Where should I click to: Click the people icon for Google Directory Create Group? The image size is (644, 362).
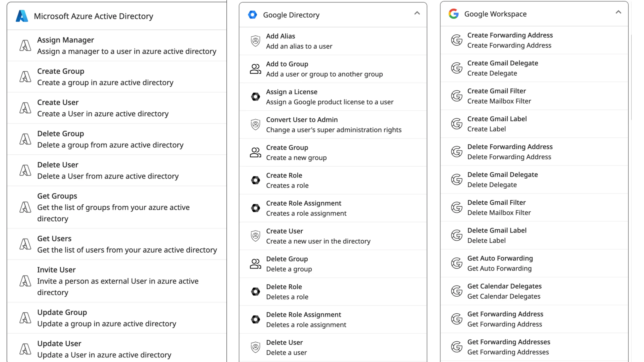tap(255, 152)
